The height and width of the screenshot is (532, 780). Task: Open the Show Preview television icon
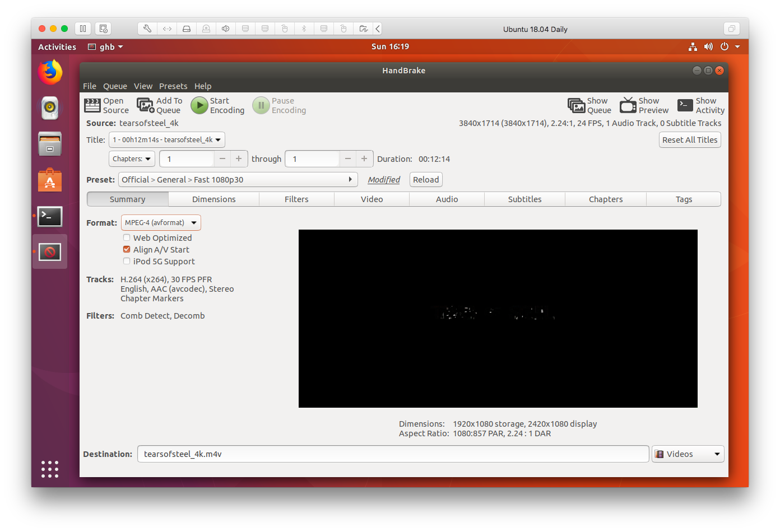click(x=628, y=105)
